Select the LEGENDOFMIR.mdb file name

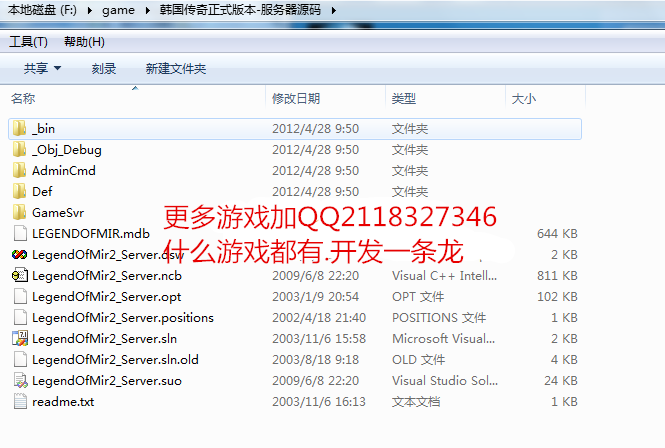pyautogui.click(x=91, y=233)
